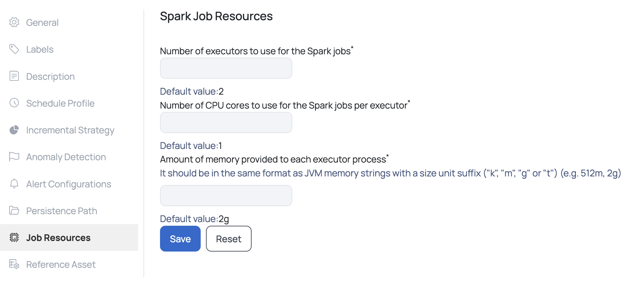Click the Labels tag icon
Viewport: 644px width, 282px height.
click(x=14, y=49)
